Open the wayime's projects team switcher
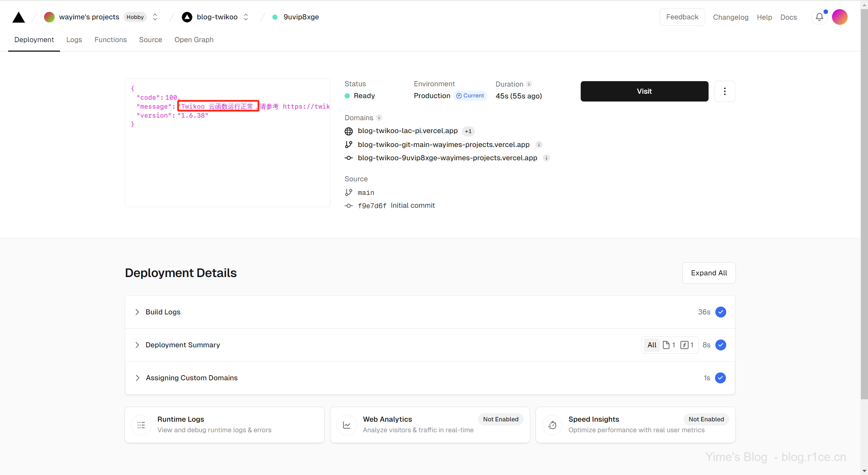Image resolution: width=868 pixels, height=475 pixels. pyautogui.click(x=155, y=17)
